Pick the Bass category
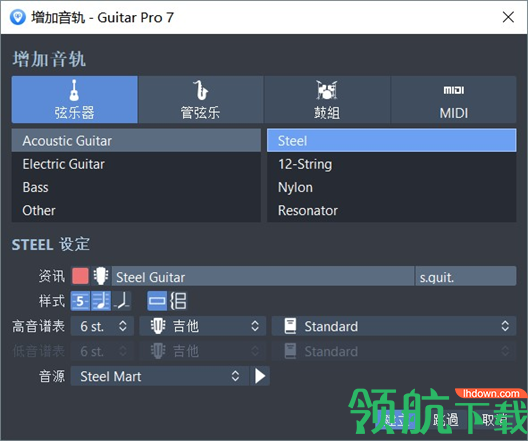 pos(136,187)
